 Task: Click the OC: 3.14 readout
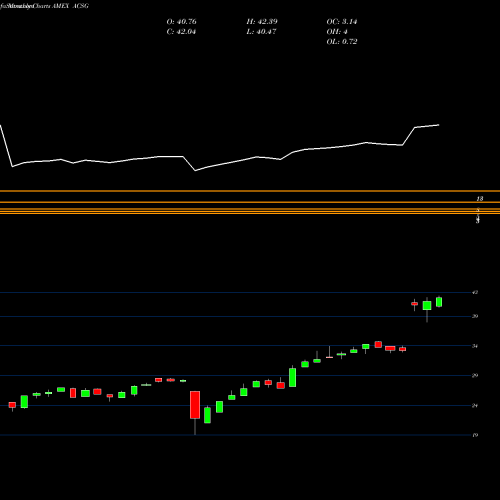point(342,22)
